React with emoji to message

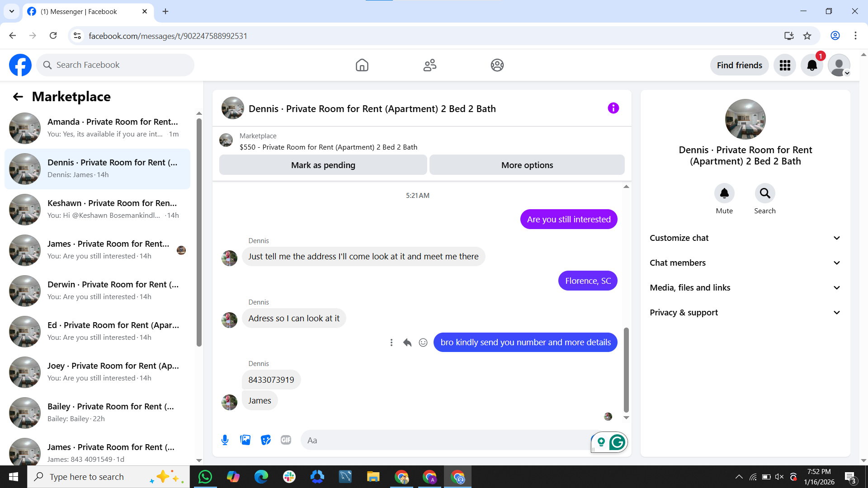point(423,343)
